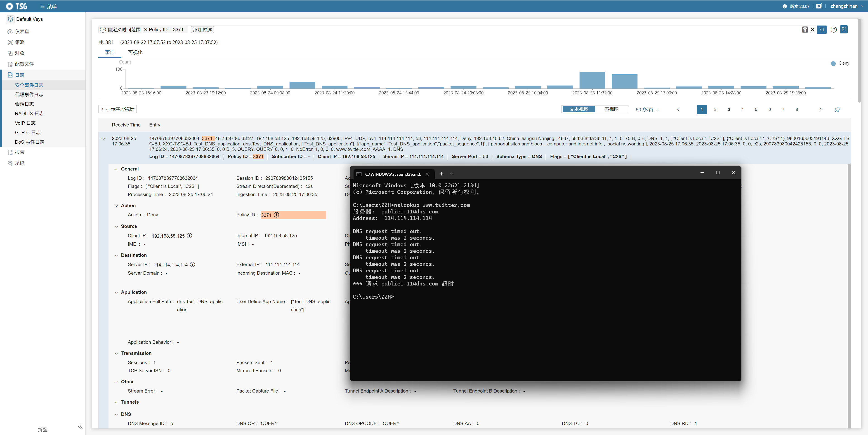
Task: Collapse the sidebar with double-chevron icon
Action: point(80,426)
